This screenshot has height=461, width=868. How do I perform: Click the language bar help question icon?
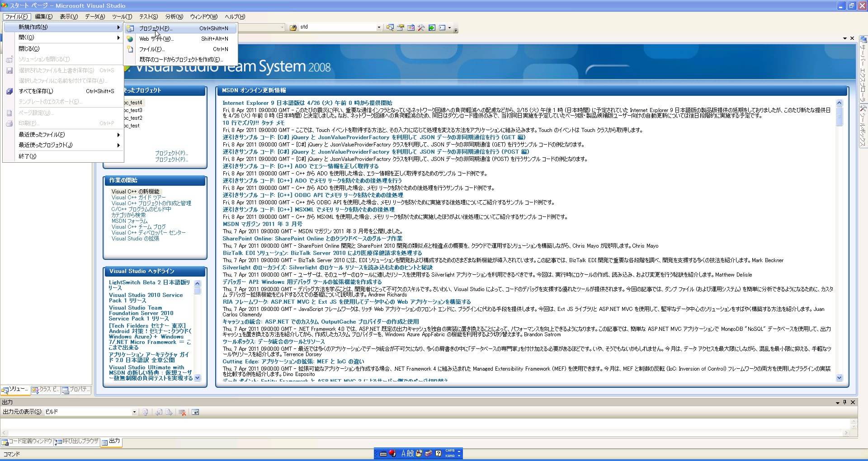(438, 453)
